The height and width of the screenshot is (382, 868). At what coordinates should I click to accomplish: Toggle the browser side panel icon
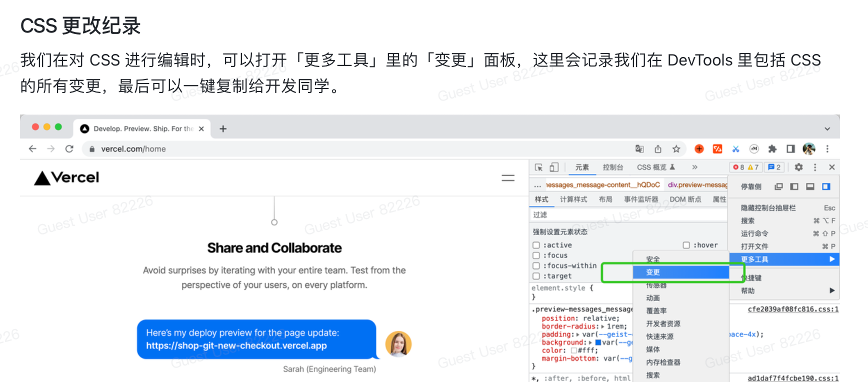point(790,148)
